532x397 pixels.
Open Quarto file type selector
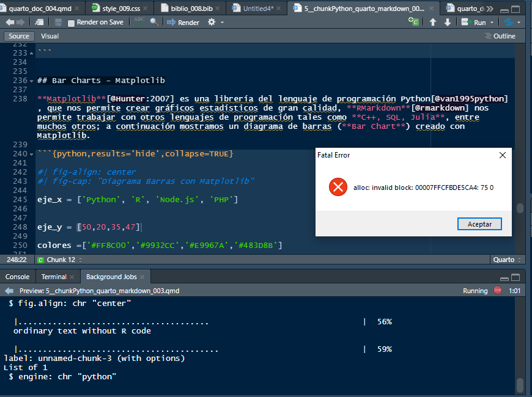click(x=507, y=260)
